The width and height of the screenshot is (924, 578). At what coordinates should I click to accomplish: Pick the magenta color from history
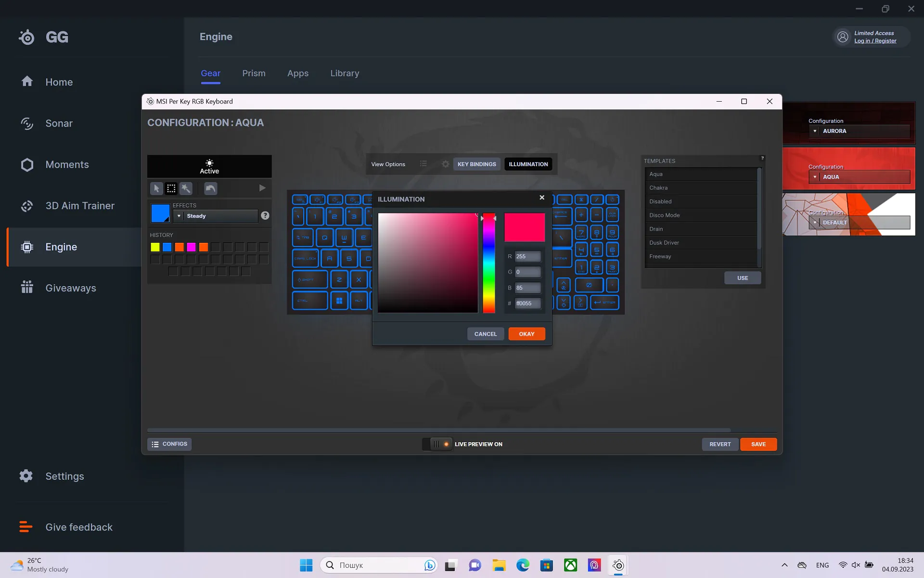point(191,247)
